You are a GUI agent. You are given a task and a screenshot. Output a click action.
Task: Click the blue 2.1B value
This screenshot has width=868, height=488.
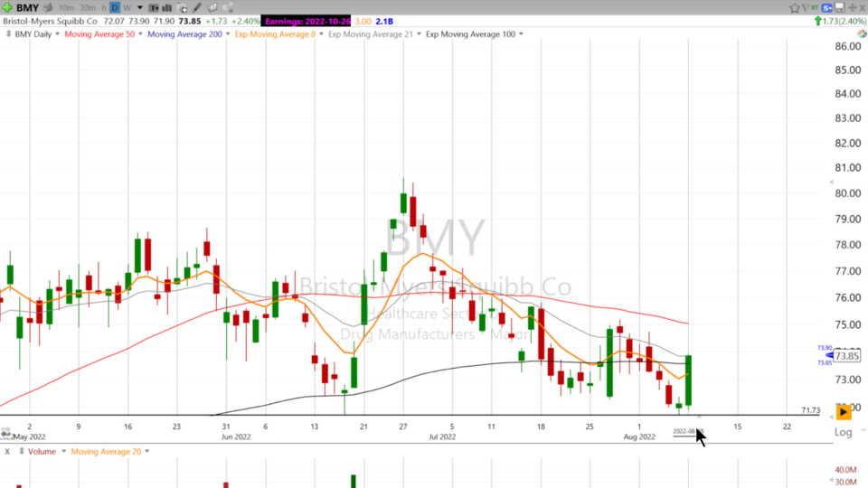tap(384, 21)
